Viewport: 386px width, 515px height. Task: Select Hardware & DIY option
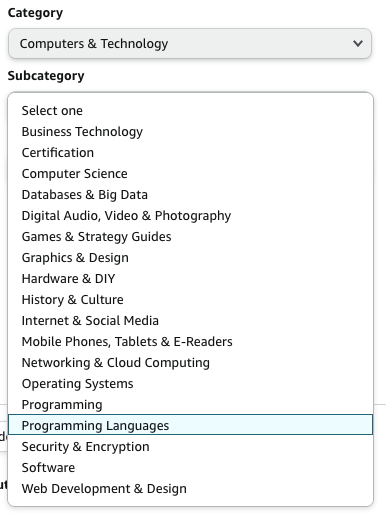tap(190, 279)
